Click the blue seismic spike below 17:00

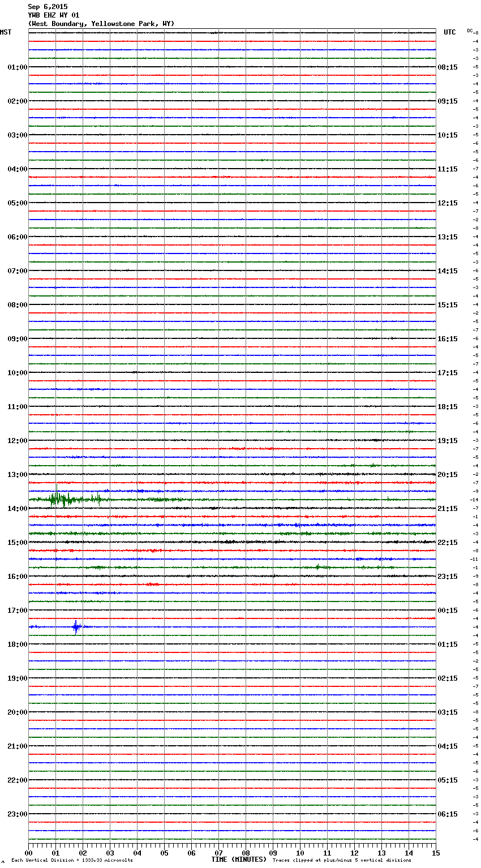[x=76, y=627]
